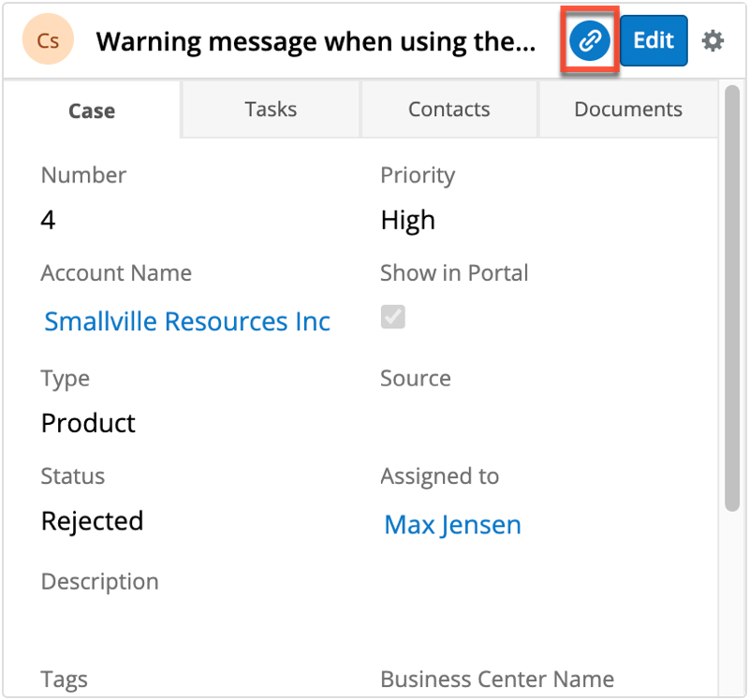Open Max Jensen assigned user link

[452, 525]
